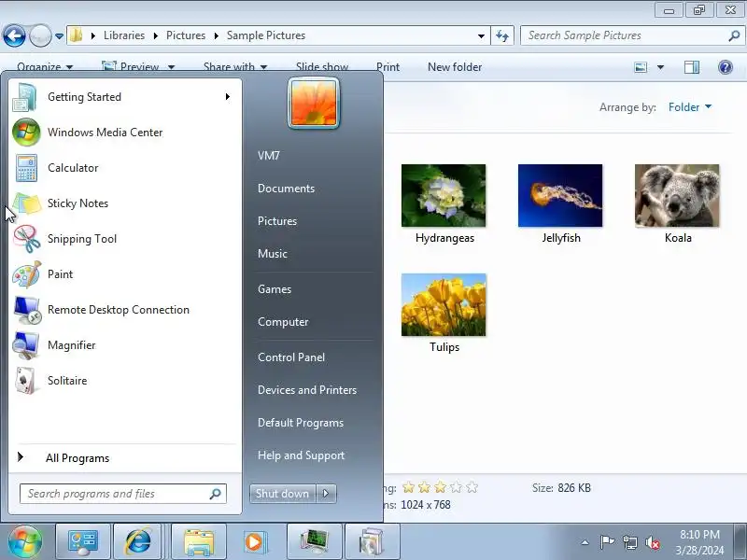The width and height of the screenshot is (747, 560).
Task: Open the Shut down options arrow
Action: pos(326,494)
